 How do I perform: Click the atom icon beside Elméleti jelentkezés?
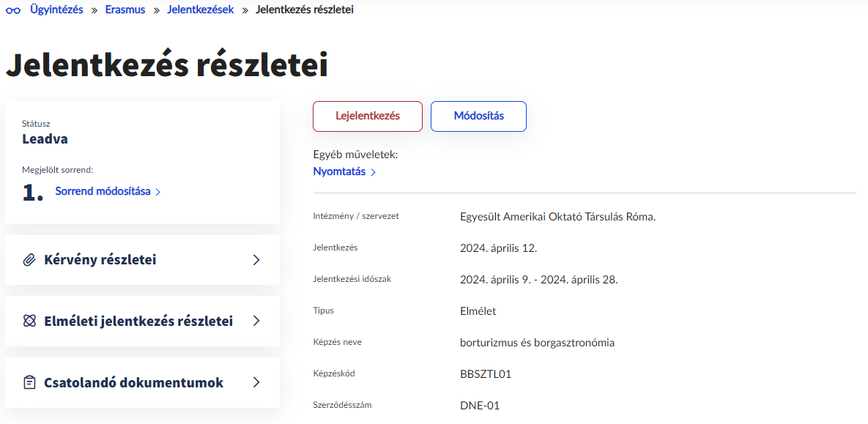pyautogui.click(x=30, y=321)
